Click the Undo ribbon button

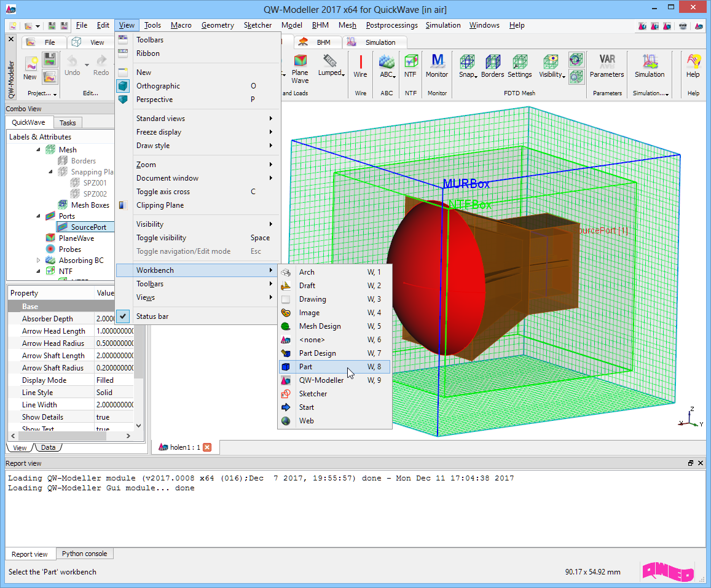(72, 66)
